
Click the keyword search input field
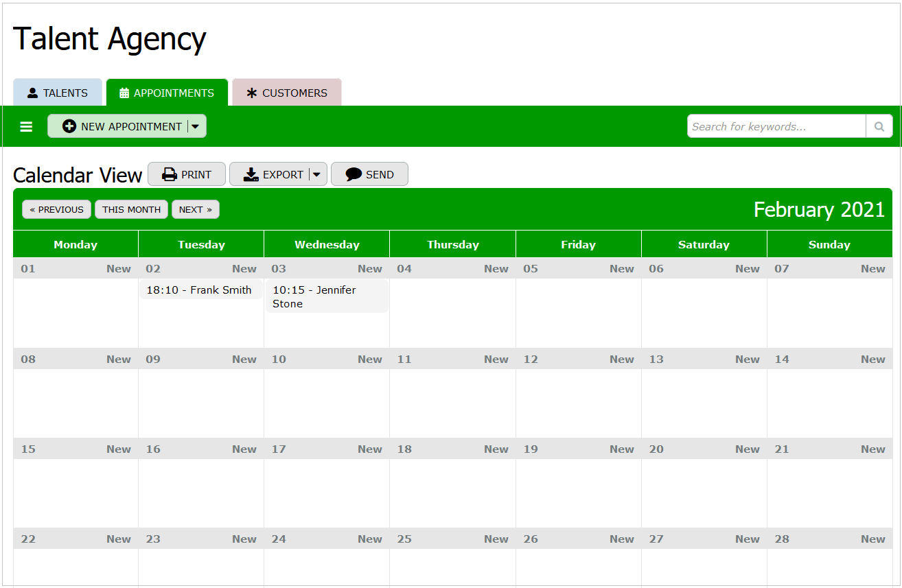776,126
